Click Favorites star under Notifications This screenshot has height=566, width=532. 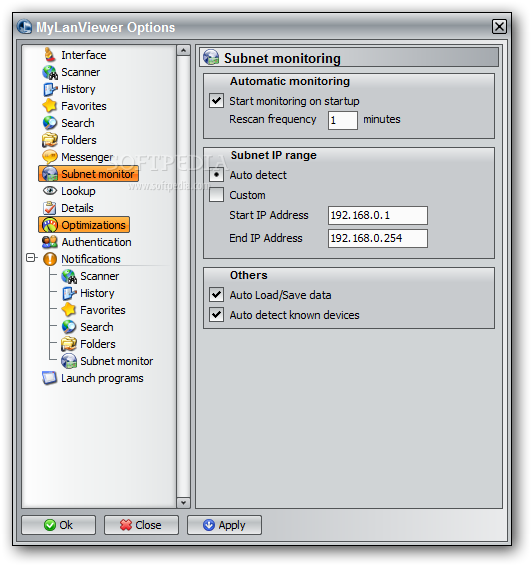(x=69, y=310)
